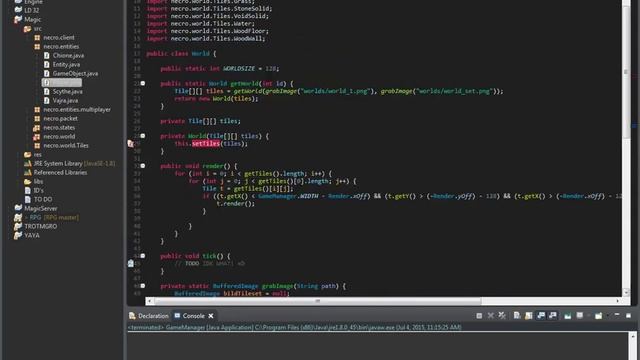Click the highlighted file under GameObject.java
This screenshot has width=640, height=360.
coord(62,82)
